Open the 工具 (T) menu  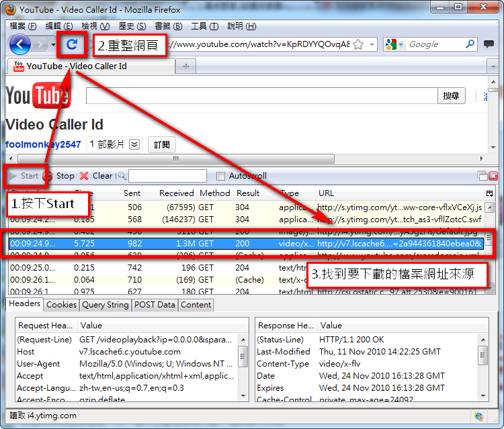pos(205,26)
